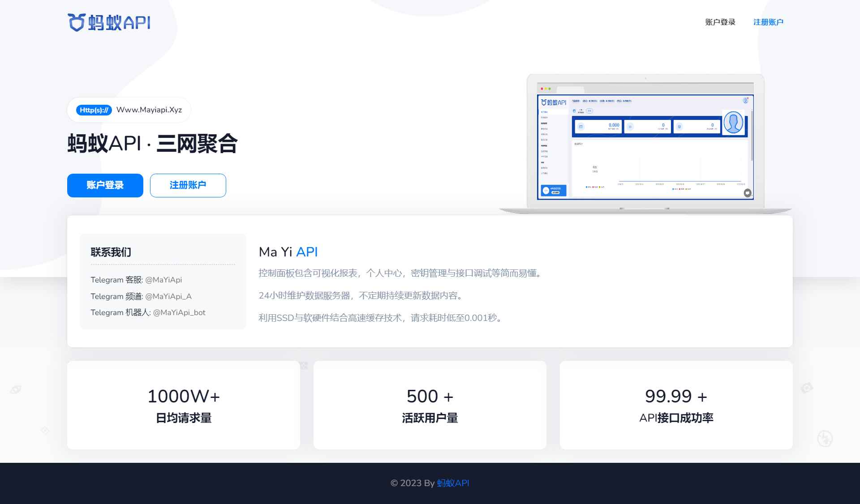Click the coins icon on the rightmost stat card
Viewport: 860px width, 504px height.
click(679, 126)
